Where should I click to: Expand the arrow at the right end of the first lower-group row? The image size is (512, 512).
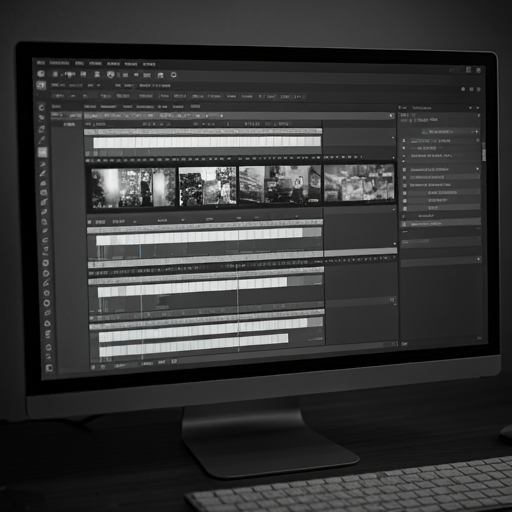click(478, 169)
